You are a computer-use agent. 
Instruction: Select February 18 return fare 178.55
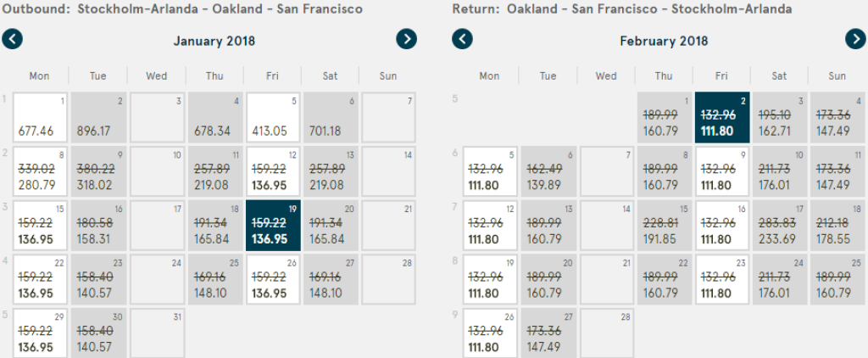pyautogui.click(x=837, y=225)
